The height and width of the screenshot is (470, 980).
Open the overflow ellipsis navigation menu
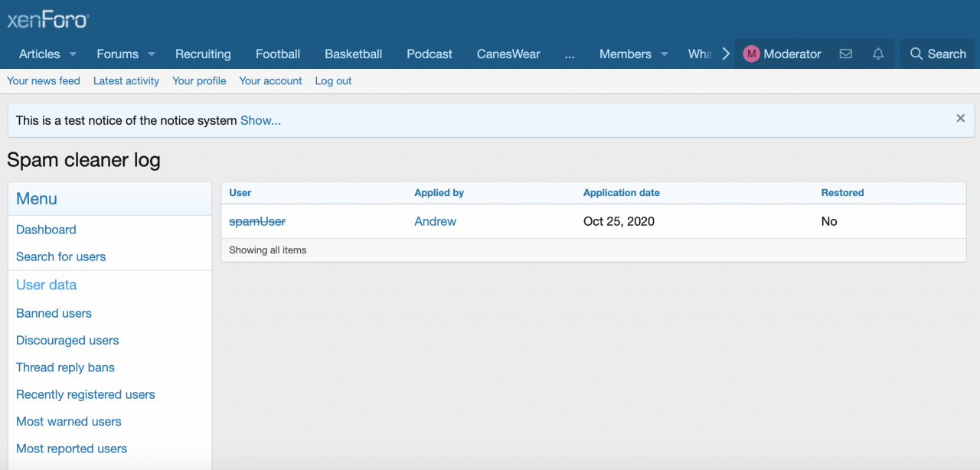click(x=570, y=54)
